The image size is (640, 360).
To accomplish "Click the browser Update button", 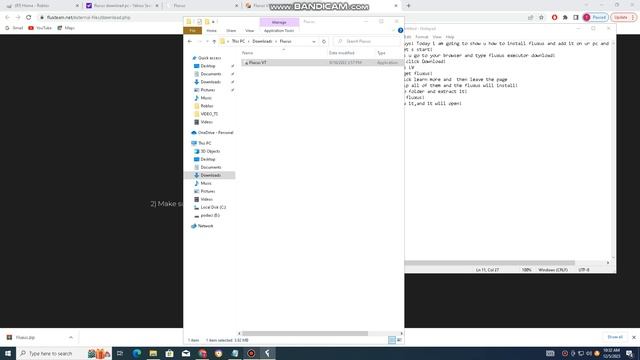I will 623,18.
